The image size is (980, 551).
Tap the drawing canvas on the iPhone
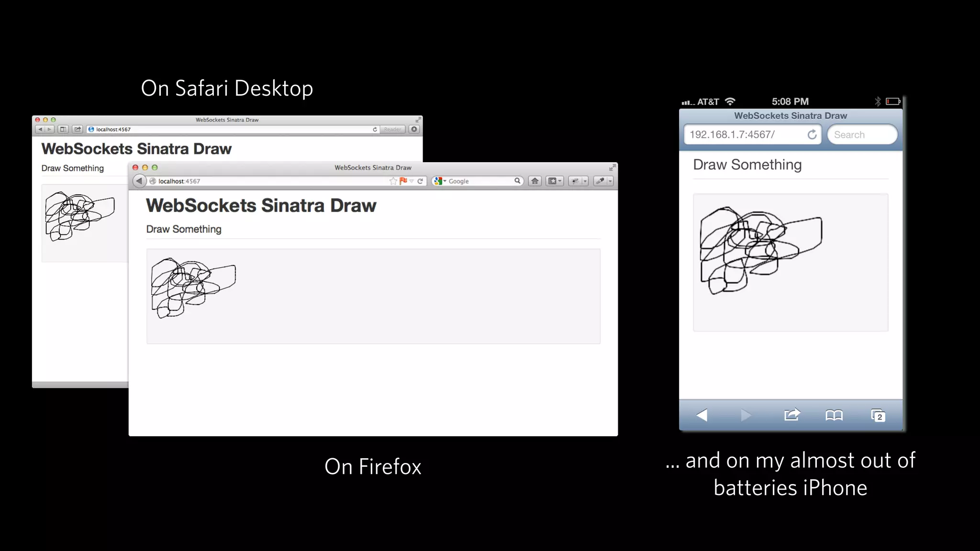coord(791,262)
